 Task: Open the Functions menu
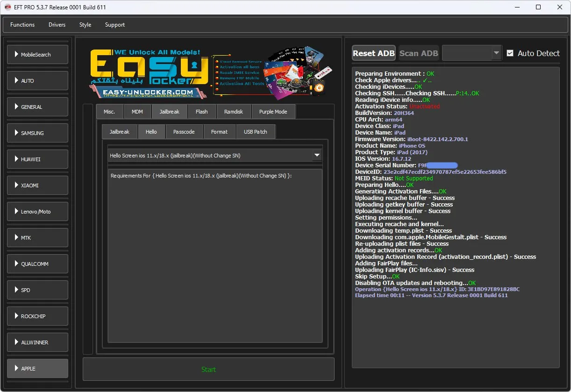tap(22, 25)
